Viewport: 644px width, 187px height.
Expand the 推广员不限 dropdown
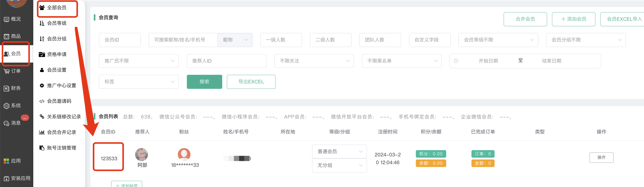click(139, 61)
